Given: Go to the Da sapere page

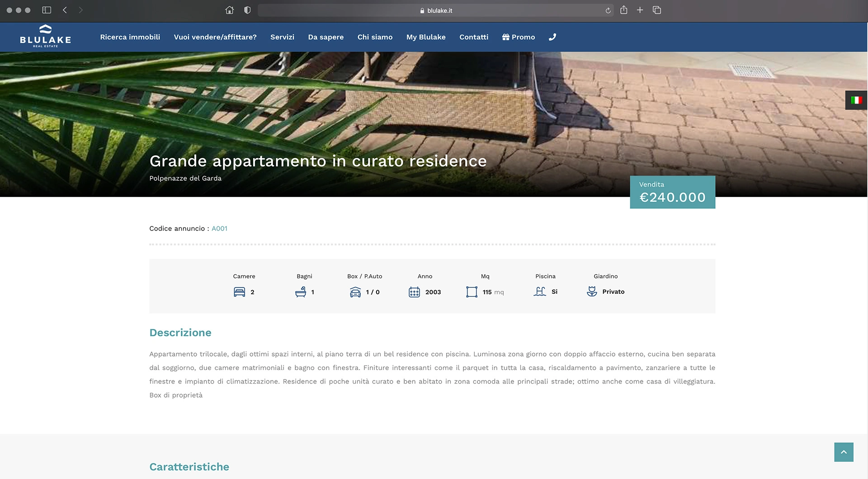Looking at the screenshot, I should (x=325, y=37).
